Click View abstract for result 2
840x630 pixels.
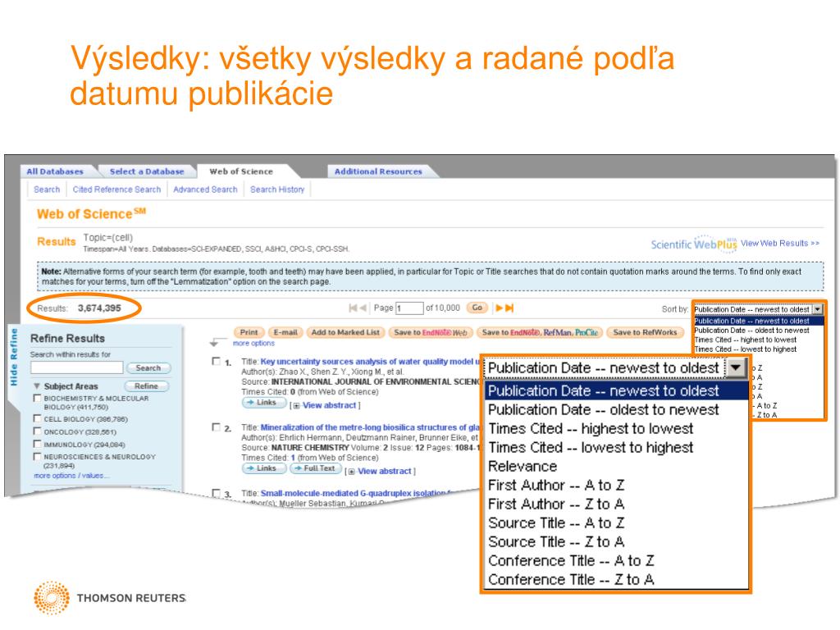(x=385, y=472)
